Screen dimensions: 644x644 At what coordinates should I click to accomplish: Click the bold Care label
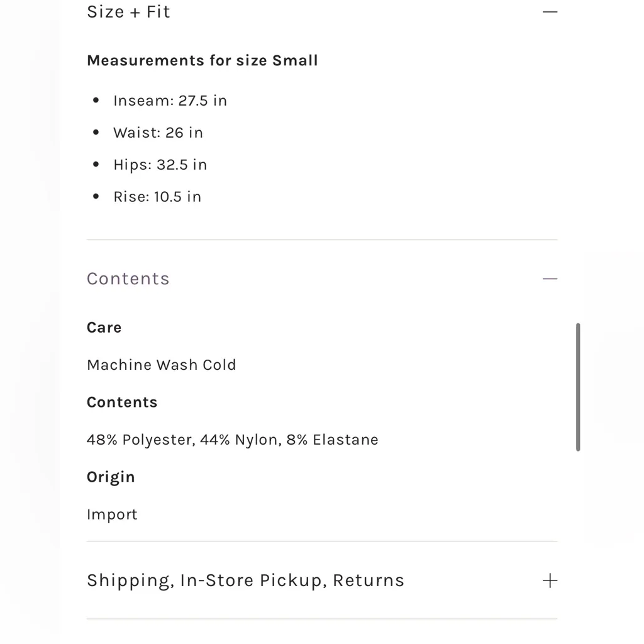click(104, 328)
